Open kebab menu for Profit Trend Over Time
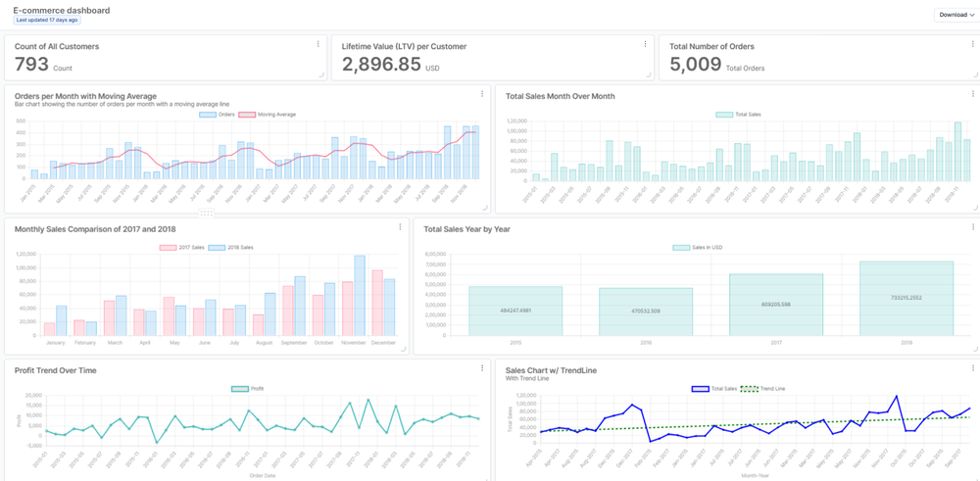The image size is (980, 481). point(481,368)
